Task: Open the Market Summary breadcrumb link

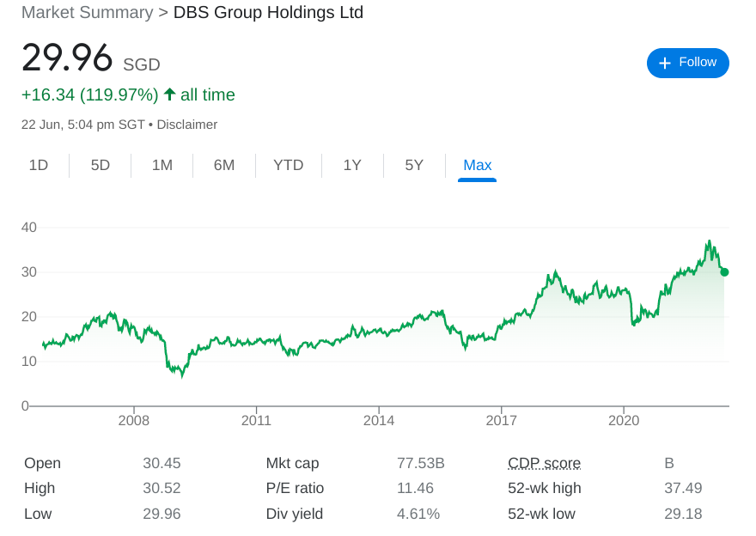Action: (x=88, y=13)
